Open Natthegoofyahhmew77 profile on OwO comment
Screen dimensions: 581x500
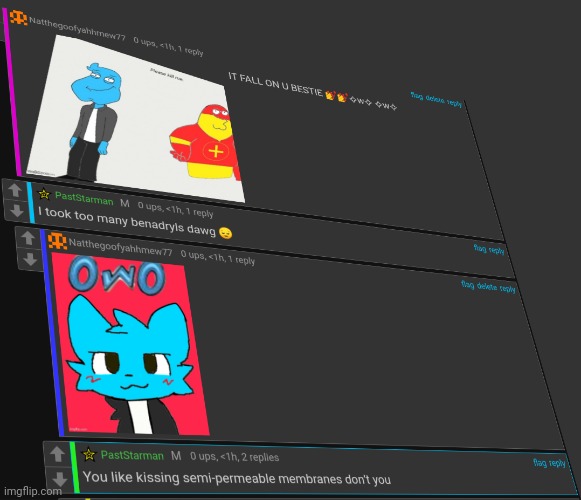pyautogui.click(x=120, y=247)
